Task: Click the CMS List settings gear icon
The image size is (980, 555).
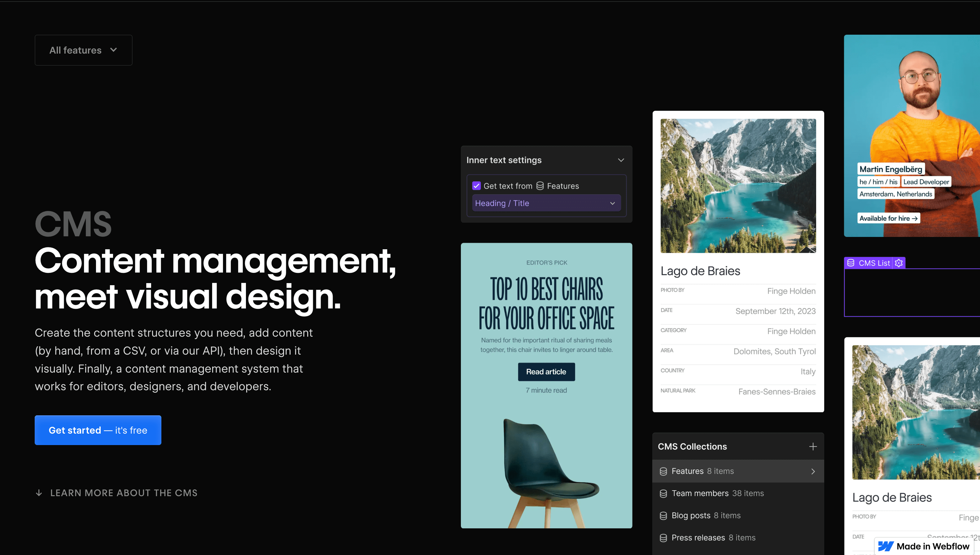Action: [x=899, y=263]
